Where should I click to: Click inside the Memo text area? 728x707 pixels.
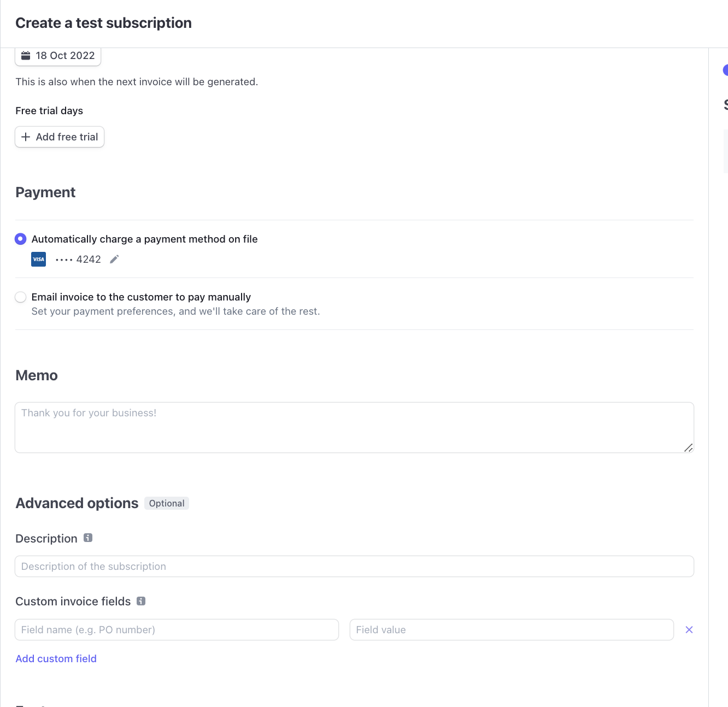pyautogui.click(x=354, y=427)
